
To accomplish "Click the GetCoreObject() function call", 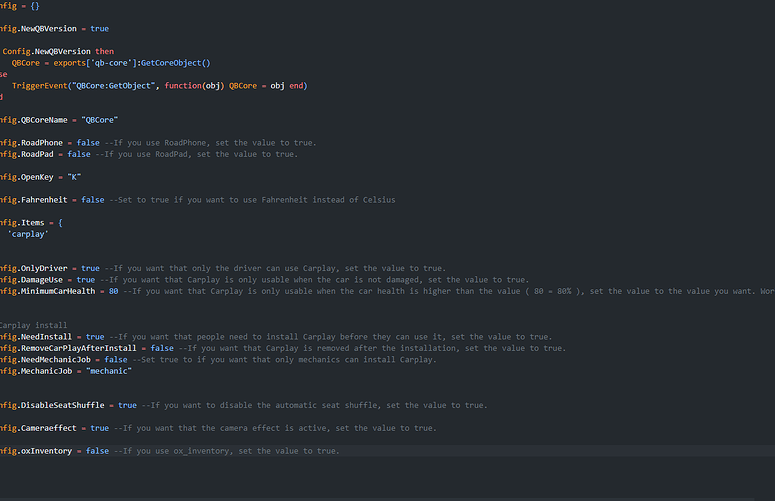I will pyautogui.click(x=175, y=63).
